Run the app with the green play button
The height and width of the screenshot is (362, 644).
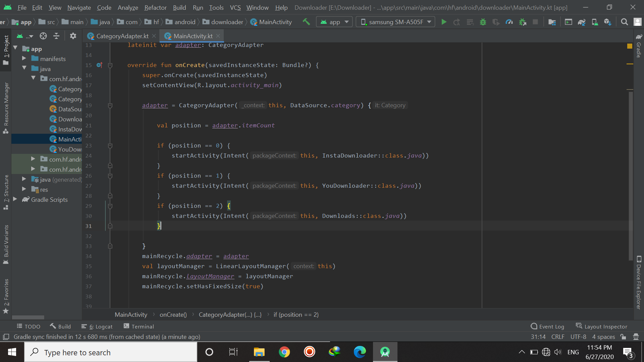click(444, 22)
